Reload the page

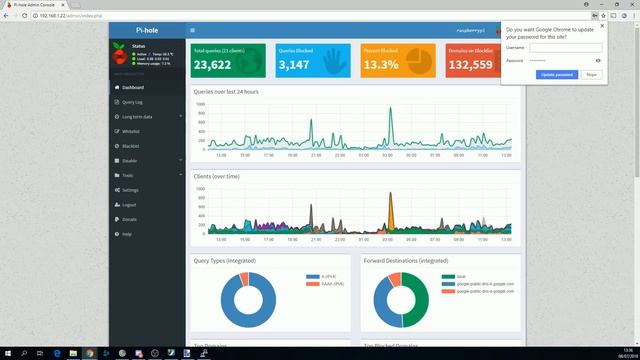[x=24, y=16]
